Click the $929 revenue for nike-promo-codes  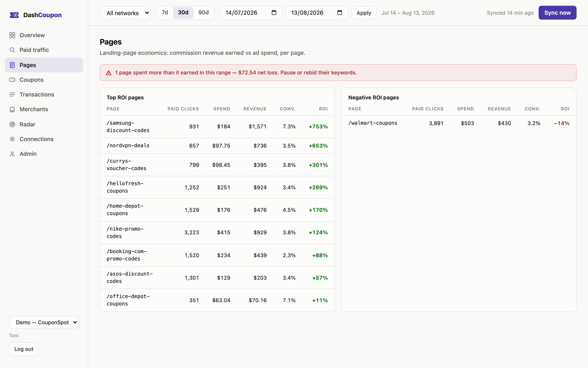pyautogui.click(x=260, y=232)
